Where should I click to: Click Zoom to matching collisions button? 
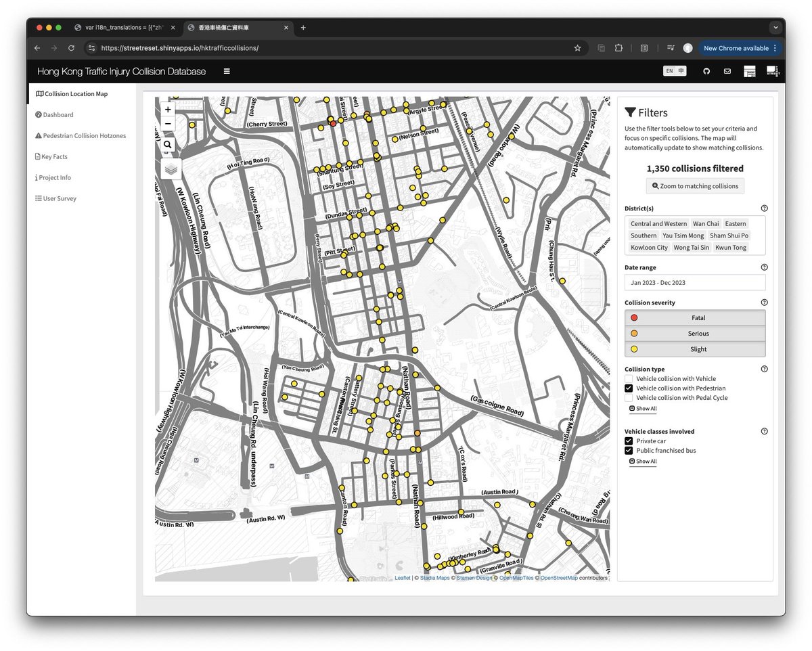pyautogui.click(x=695, y=186)
